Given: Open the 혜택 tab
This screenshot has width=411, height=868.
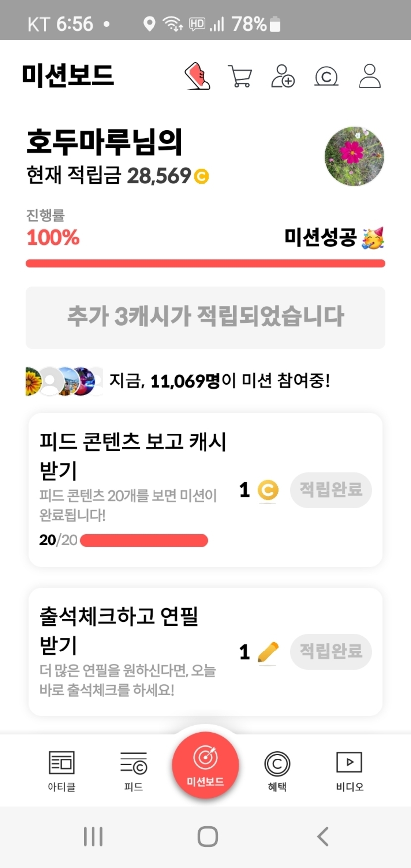Looking at the screenshot, I should tap(277, 770).
